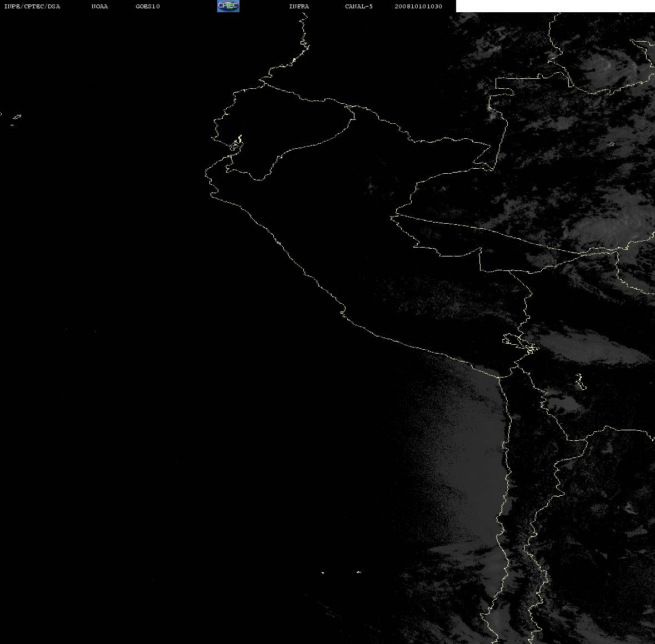
Task: Select the CANAL-5 channel label
Action: click(x=359, y=6)
